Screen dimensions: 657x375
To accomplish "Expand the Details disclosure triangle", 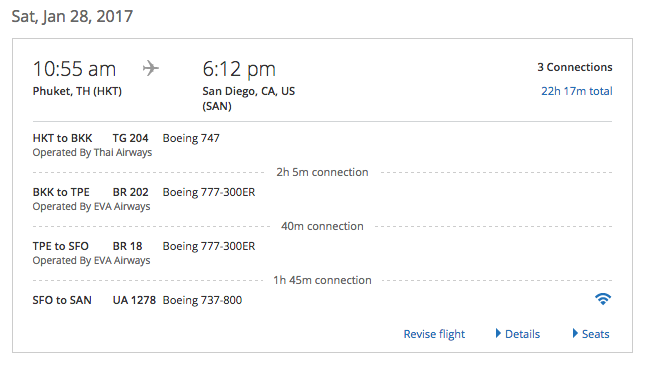I will point(498,334).
